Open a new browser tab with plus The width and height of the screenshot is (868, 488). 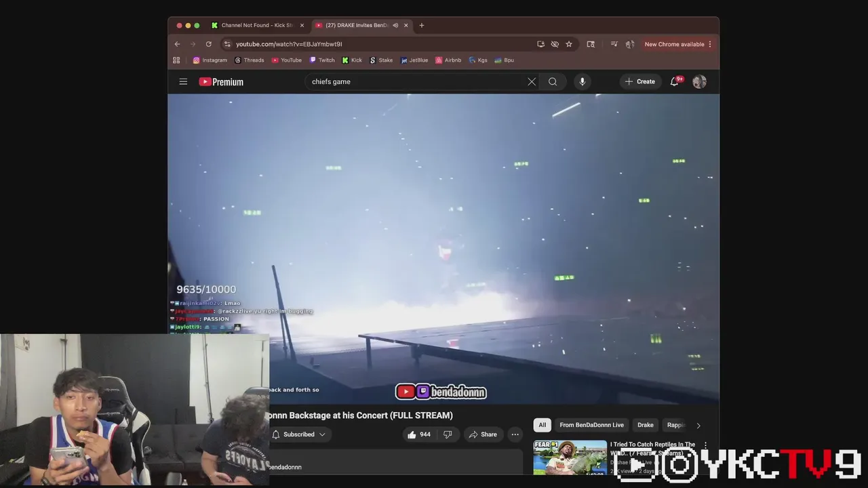[x=421, y=25]
